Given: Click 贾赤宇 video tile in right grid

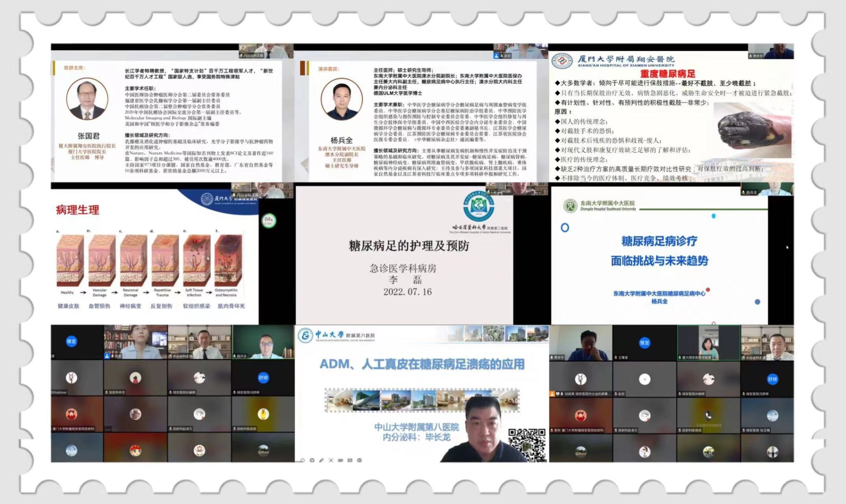Looking at the screenshot, I should pos(580,342).
